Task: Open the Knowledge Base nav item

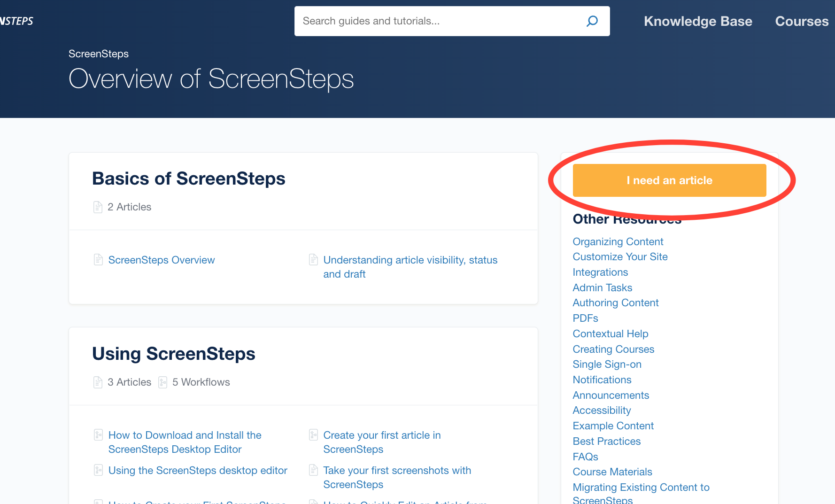Action: pos(697,21)
